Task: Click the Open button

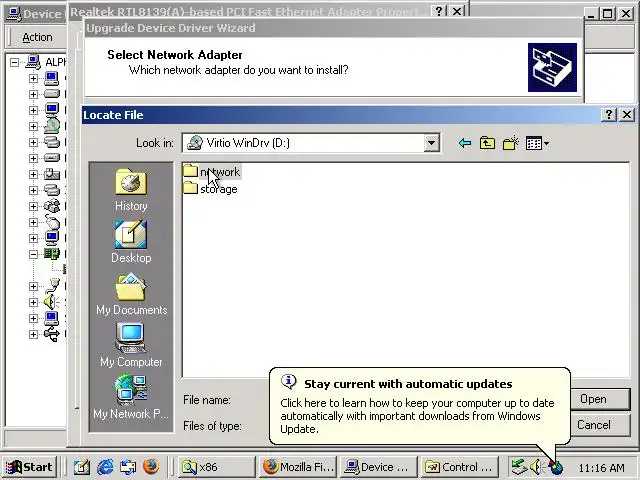Action: click(600, 399)
